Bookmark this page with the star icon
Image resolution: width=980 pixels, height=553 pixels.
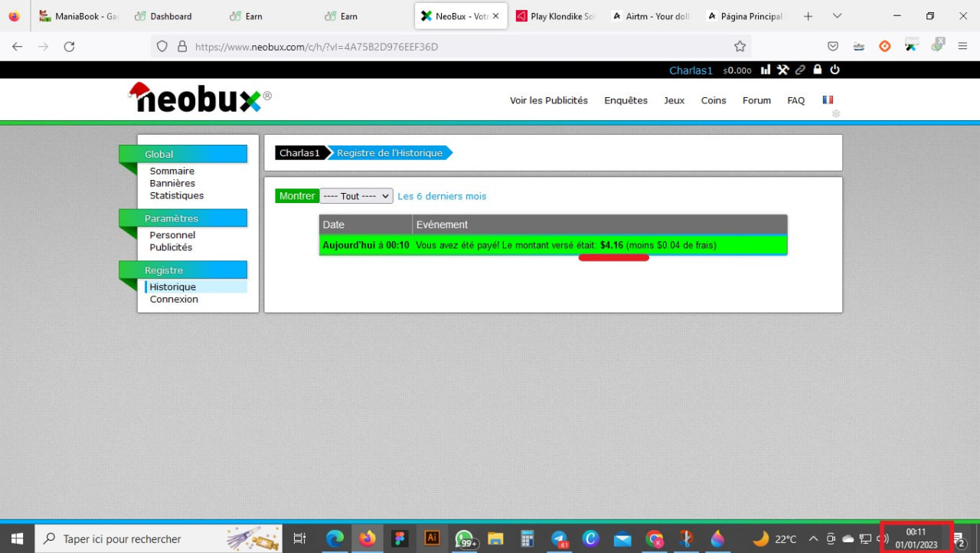click(x=740, y=47)
